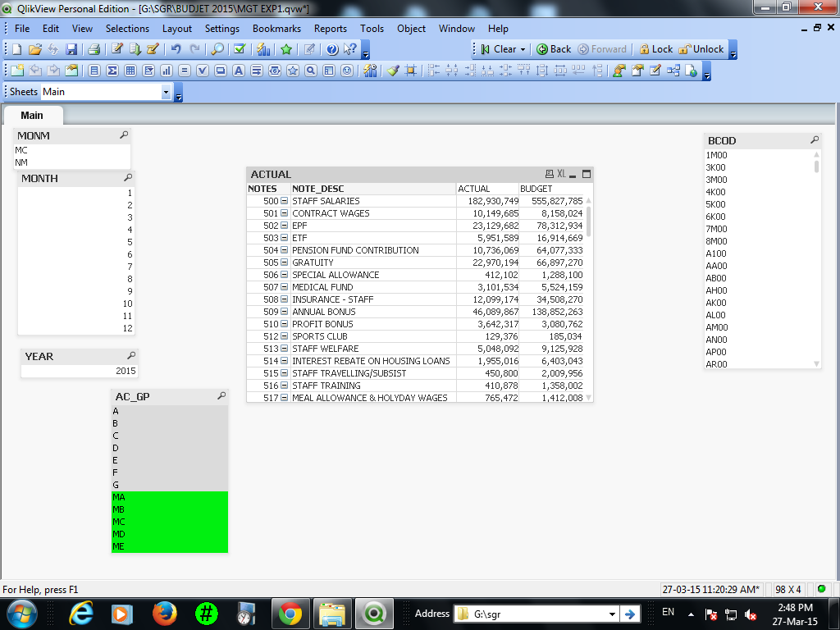The width and height of the screenshot is (840, 630).
Task: Create a Text Object letter A icon
Action: pyautogui.click(x=239, y=71)
